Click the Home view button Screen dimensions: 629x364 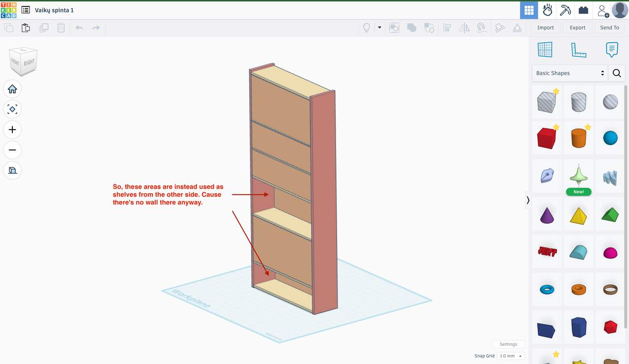click(x=12, y=89)
